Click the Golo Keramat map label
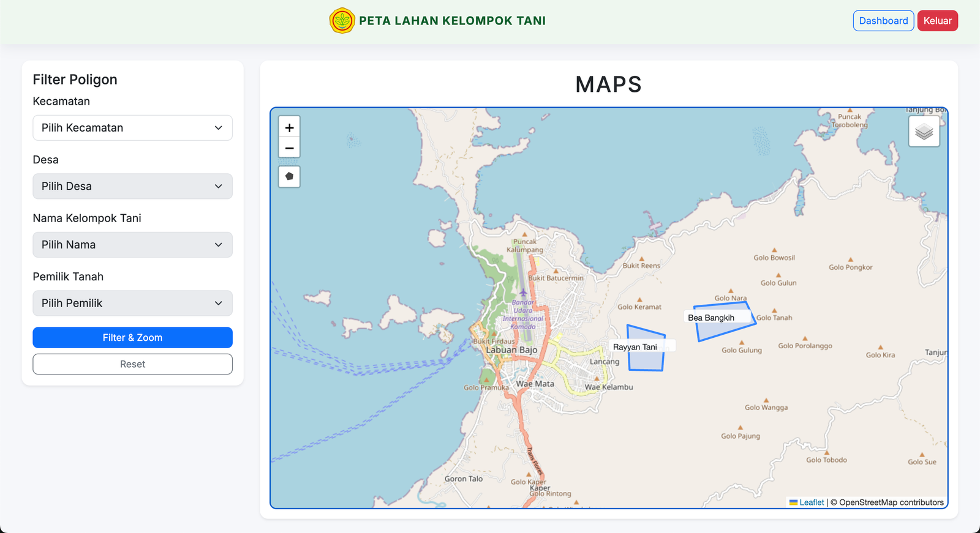 (639, 307)
